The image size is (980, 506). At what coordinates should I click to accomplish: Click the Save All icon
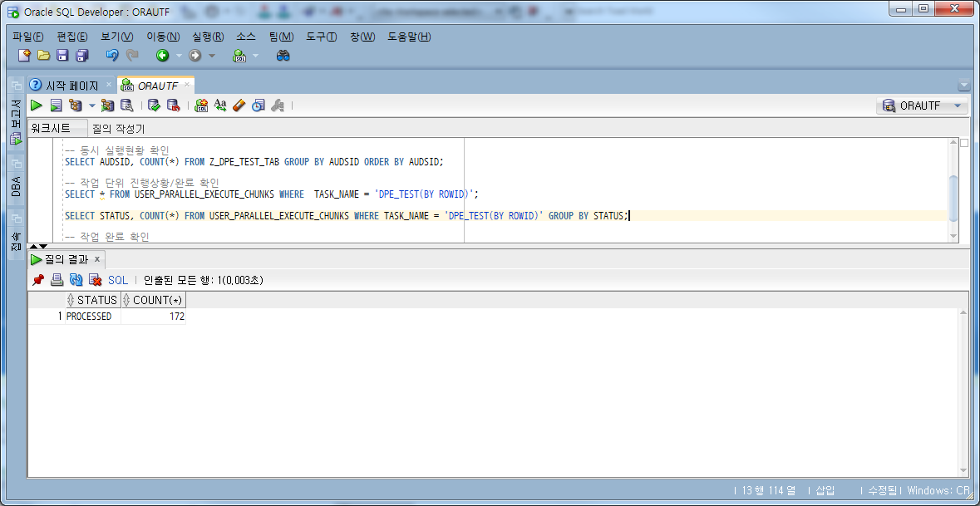[82, 56]
